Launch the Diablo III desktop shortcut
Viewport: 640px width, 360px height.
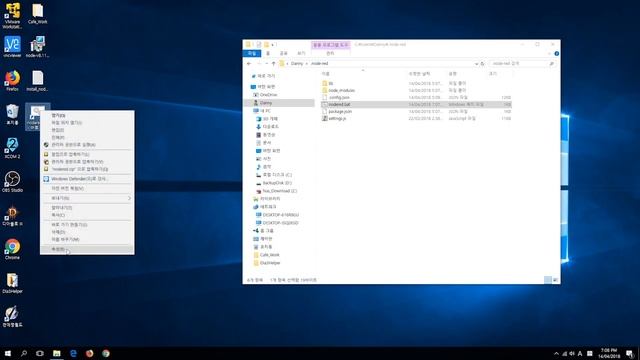(x=12, y=216)
